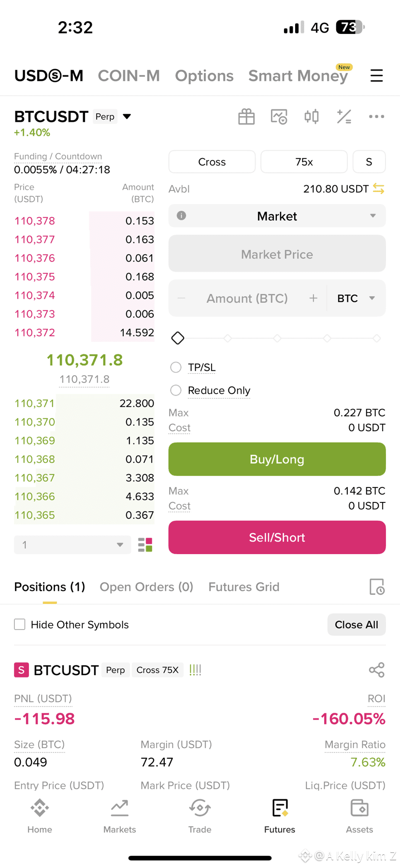Expand the Market order type dropdown
400x868 pixels.
[277, 216]
